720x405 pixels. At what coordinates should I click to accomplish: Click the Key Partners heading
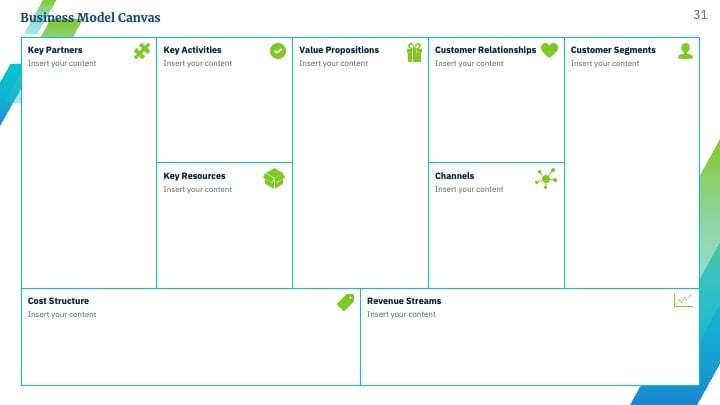55,50
